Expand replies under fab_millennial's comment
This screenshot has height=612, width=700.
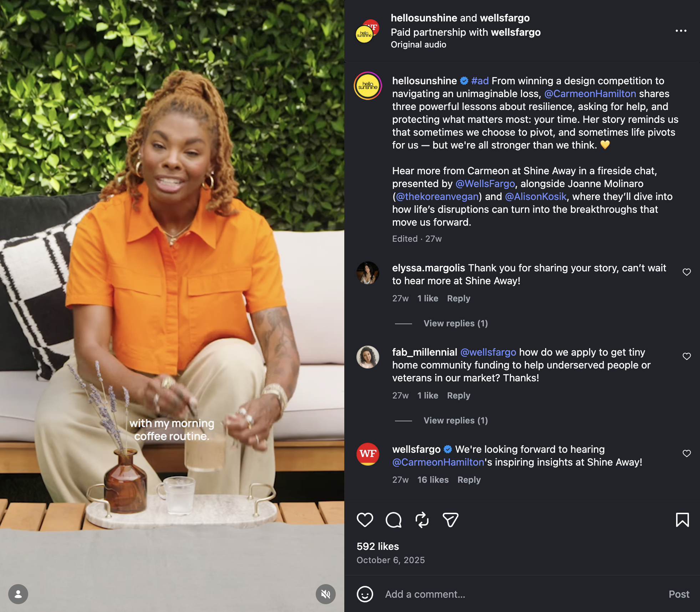[456, 420]
